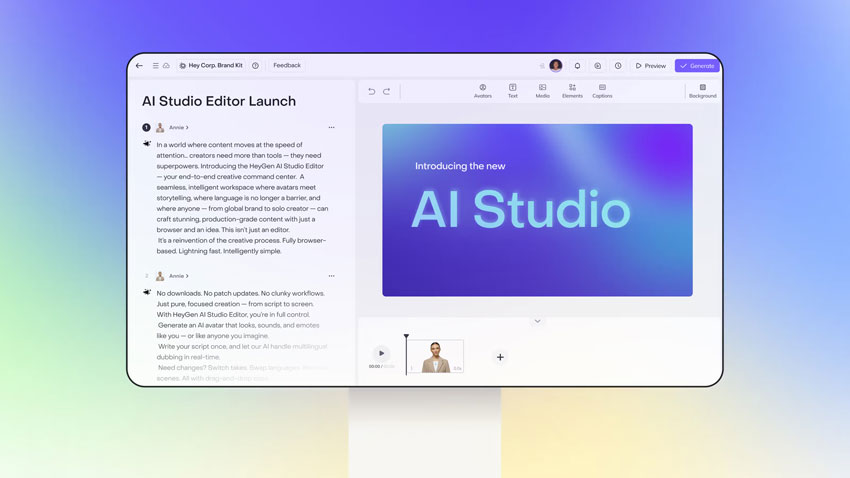Open the hamburger menu in the header

[155, 66]
